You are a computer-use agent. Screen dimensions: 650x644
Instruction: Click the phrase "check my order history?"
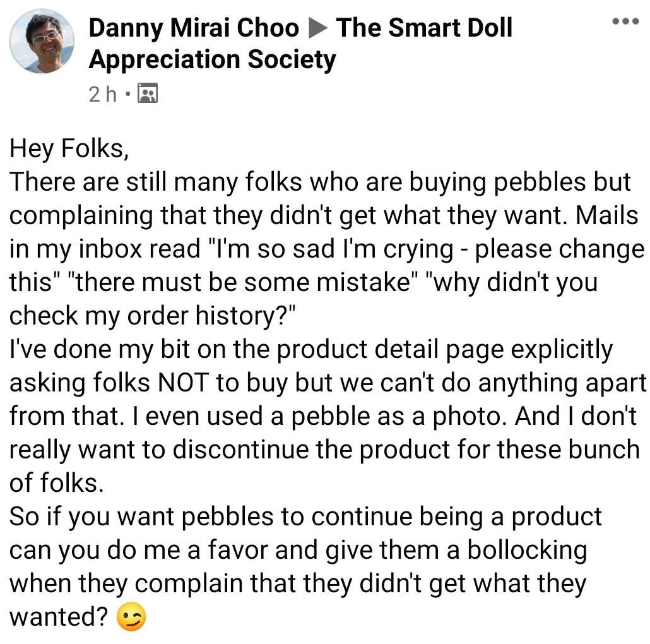(152, 316)
